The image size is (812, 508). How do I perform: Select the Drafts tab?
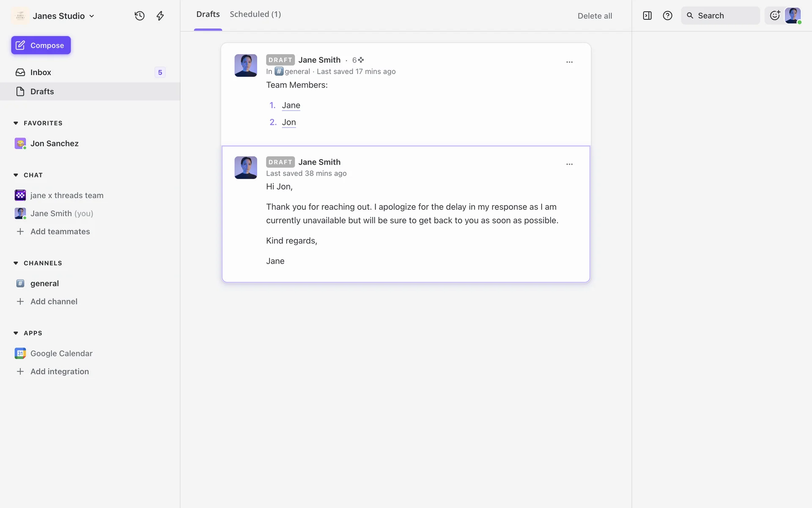click(208, 14)
